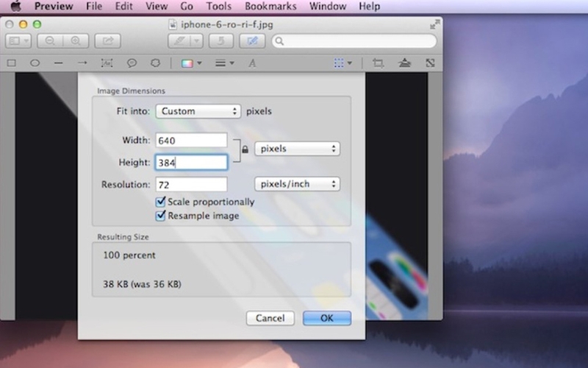Open the Fit into Custom dropdown
This screenshot has width=588, height=368.
198,111
